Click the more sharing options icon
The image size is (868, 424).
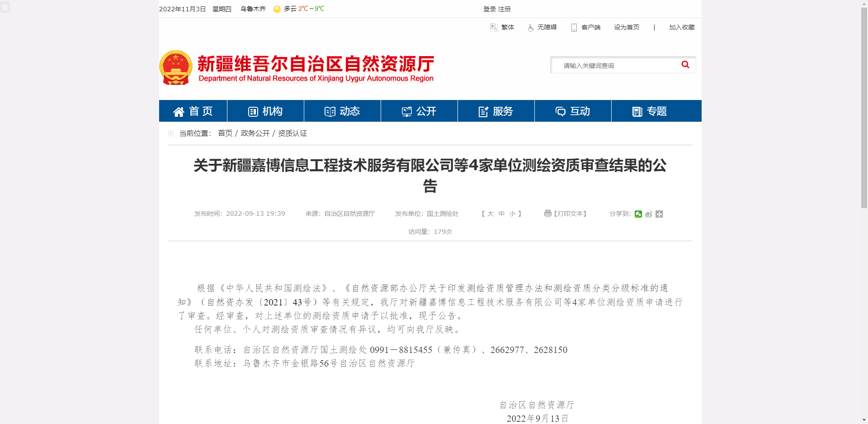point(659,214)
